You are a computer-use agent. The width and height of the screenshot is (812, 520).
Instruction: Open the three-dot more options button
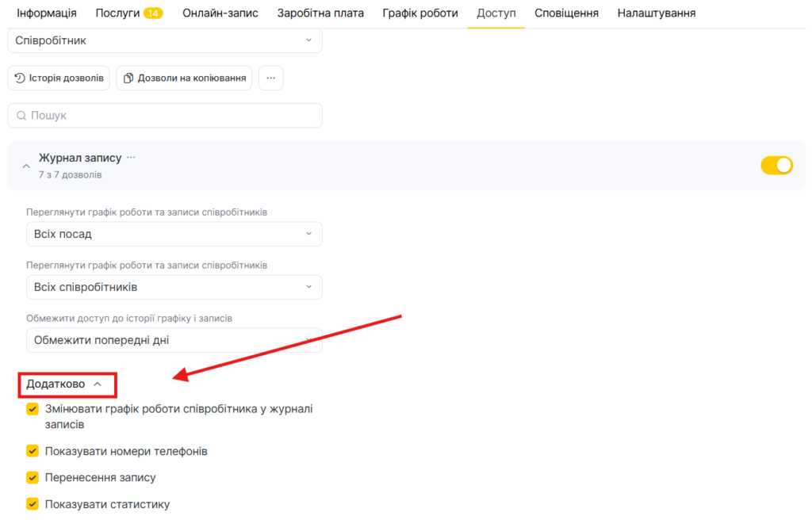(x=270, y=78)
